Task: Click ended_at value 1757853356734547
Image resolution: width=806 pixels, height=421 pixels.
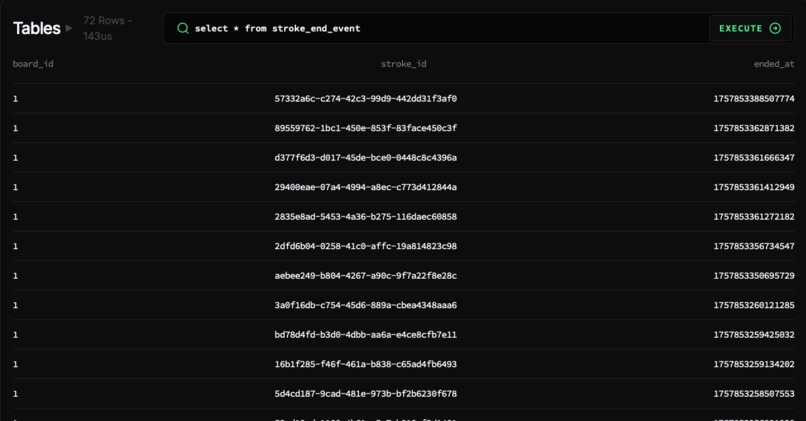Action: click(754, 246)
